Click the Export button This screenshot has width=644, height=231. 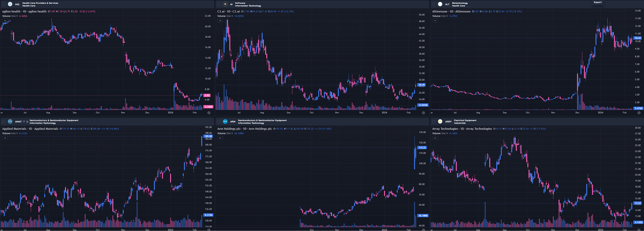[598, 2]
